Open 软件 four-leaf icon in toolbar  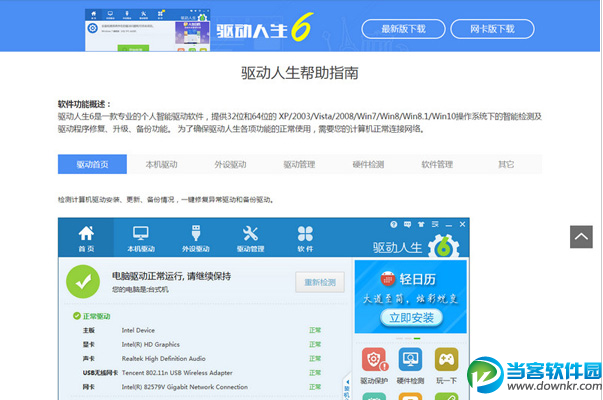305,238
